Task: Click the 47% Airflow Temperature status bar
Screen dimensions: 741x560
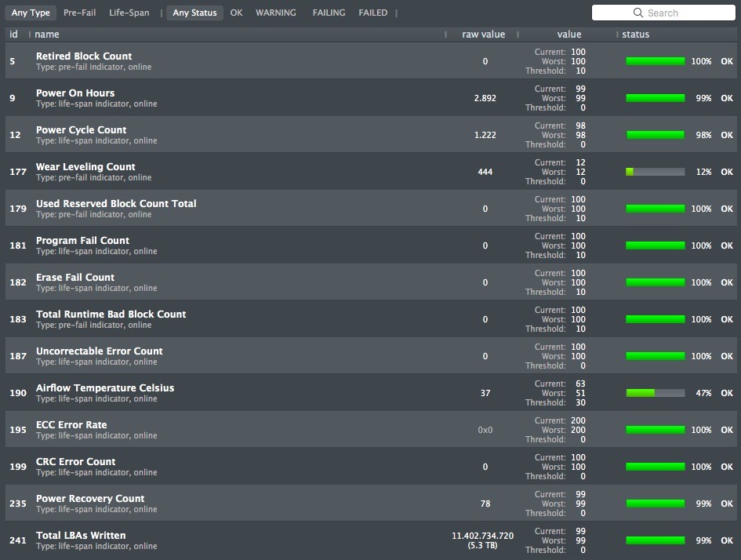Action: (656, 393)
